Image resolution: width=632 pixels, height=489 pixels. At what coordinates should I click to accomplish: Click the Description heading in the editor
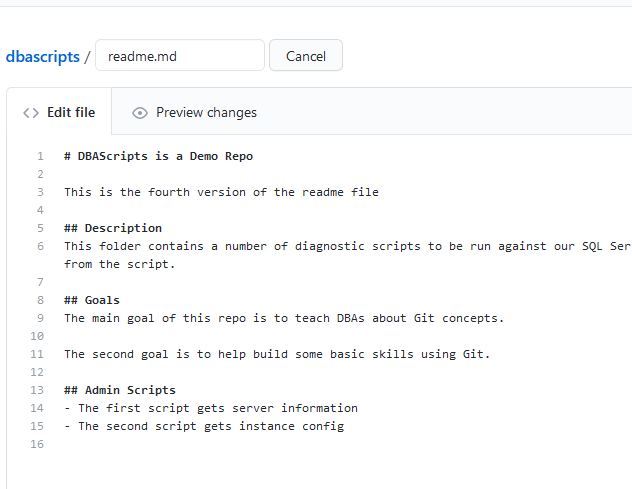112,228
